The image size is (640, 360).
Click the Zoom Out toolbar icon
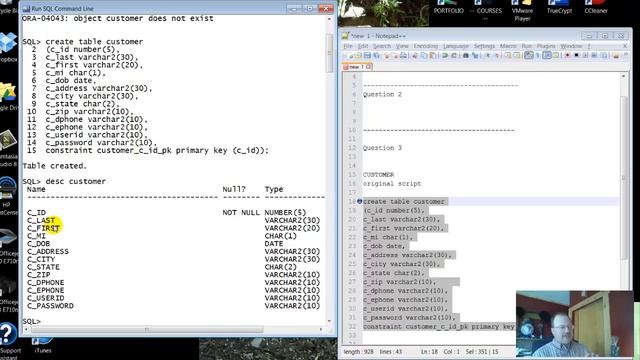pos(497,55)
